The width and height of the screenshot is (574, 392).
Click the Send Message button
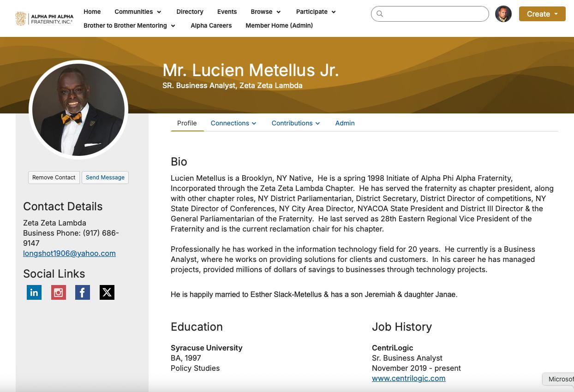(x=105, y=178)
